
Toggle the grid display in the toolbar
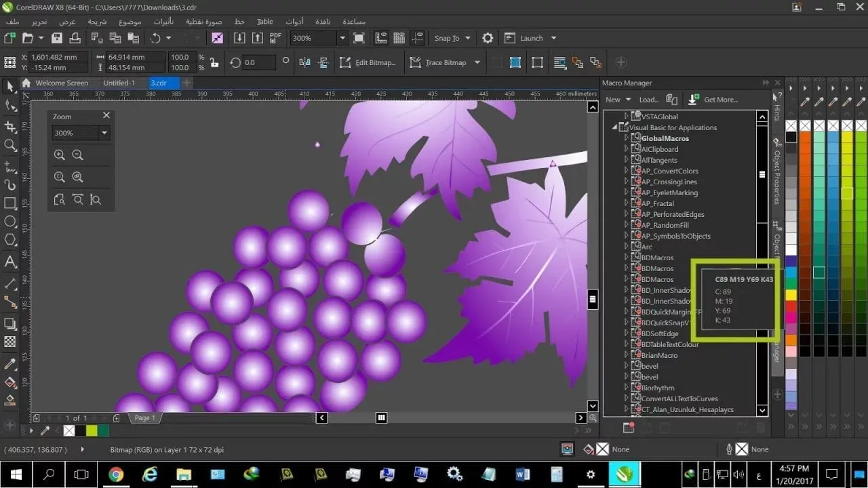pyautogui.click(x=397, y=38)
